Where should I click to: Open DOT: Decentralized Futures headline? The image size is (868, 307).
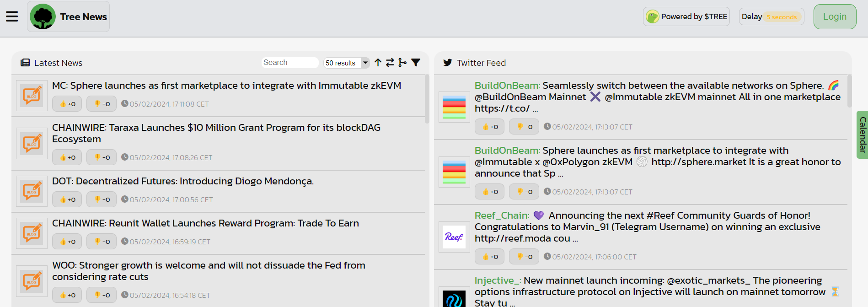(183, 181)
